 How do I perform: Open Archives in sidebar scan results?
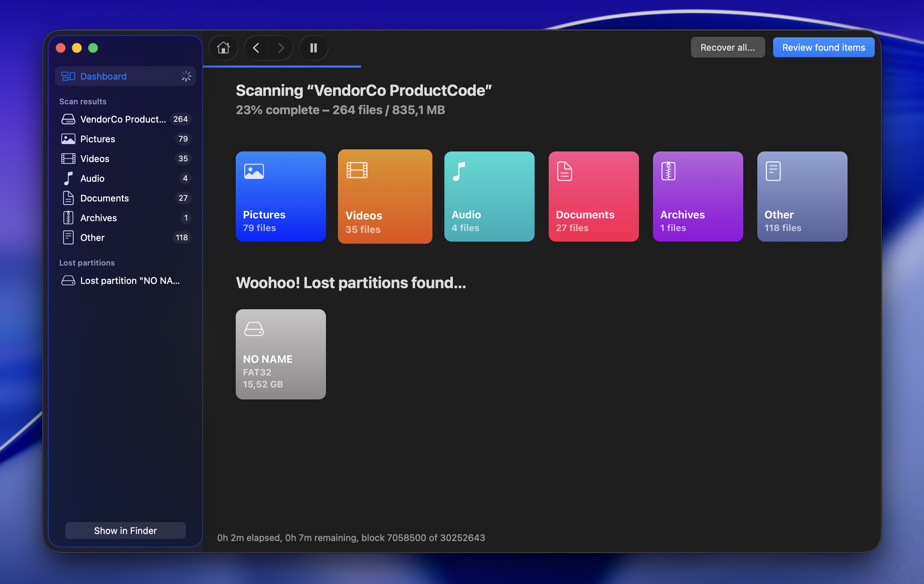point(125,218)
